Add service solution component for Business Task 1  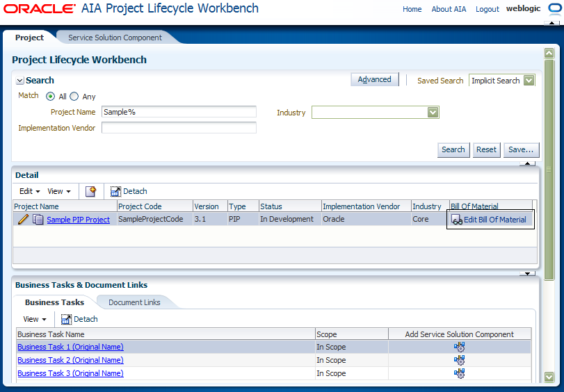pyautogui.click(x=459, y=347)
